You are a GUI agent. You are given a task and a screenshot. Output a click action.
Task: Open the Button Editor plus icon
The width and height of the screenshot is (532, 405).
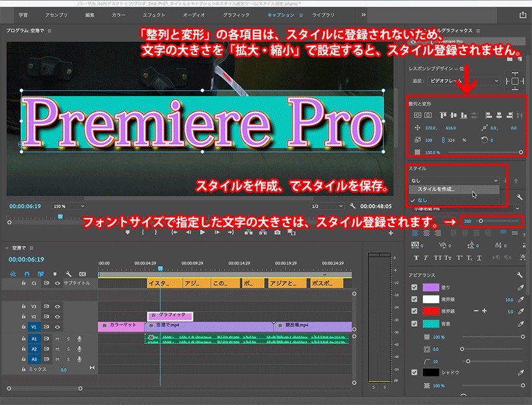coord(391,233)
